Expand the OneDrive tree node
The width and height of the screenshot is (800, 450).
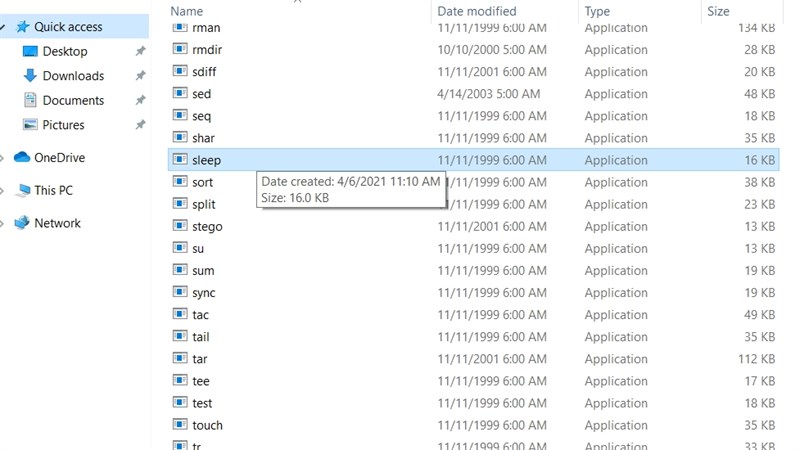coord(2,158)
